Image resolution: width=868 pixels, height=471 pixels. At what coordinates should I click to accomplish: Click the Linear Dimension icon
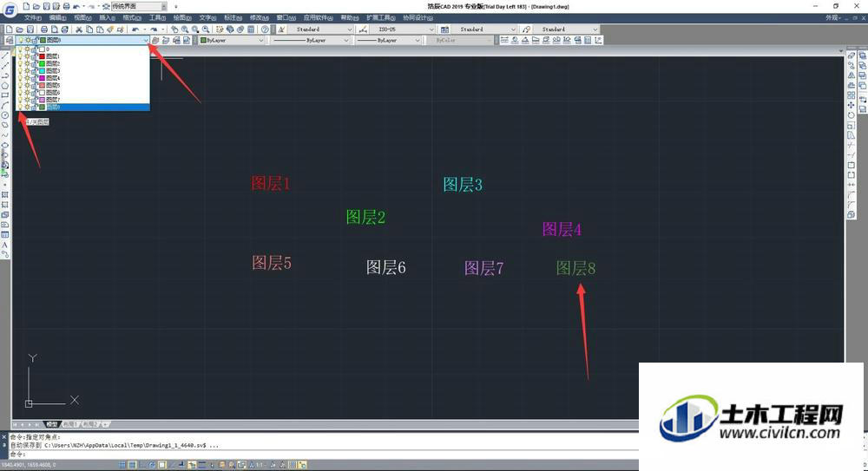click(x=504, y=41)
